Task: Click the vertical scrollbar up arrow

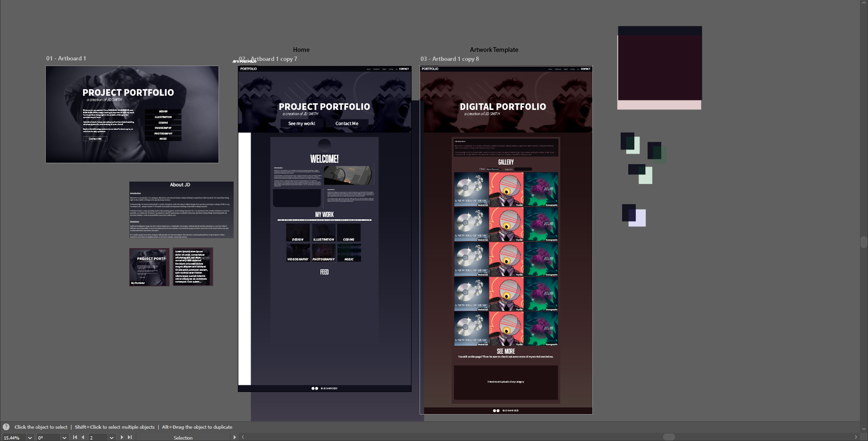Action: 864,3
